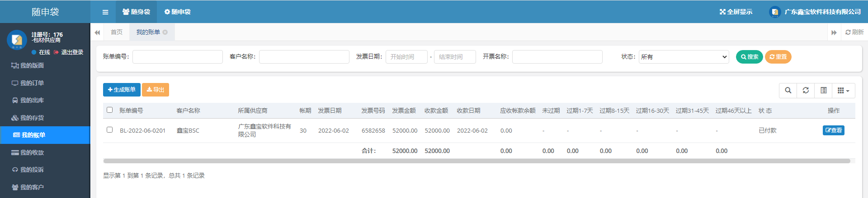Focus the 账单编号 input field
The width and height of the screenshot is (868, 198).
click(178, 57)
